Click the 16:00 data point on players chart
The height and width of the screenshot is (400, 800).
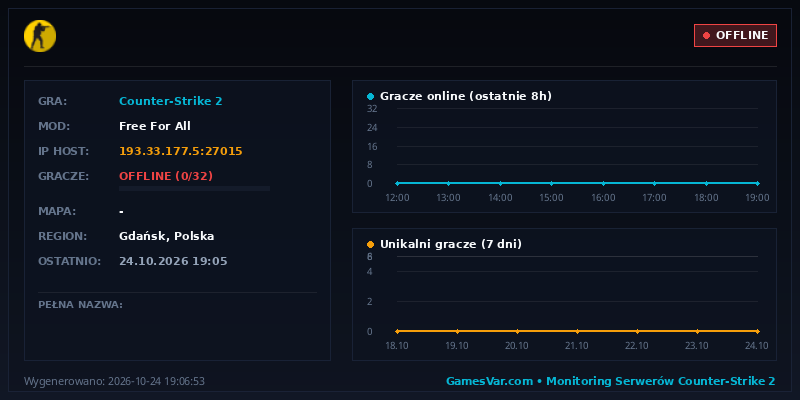click(x=603, y=183)
